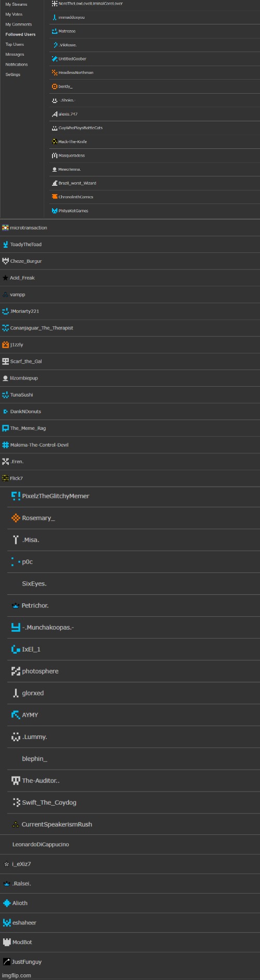
Task: Click the Cheze_Burgur avatar icon
Action: tap(5, 261)
